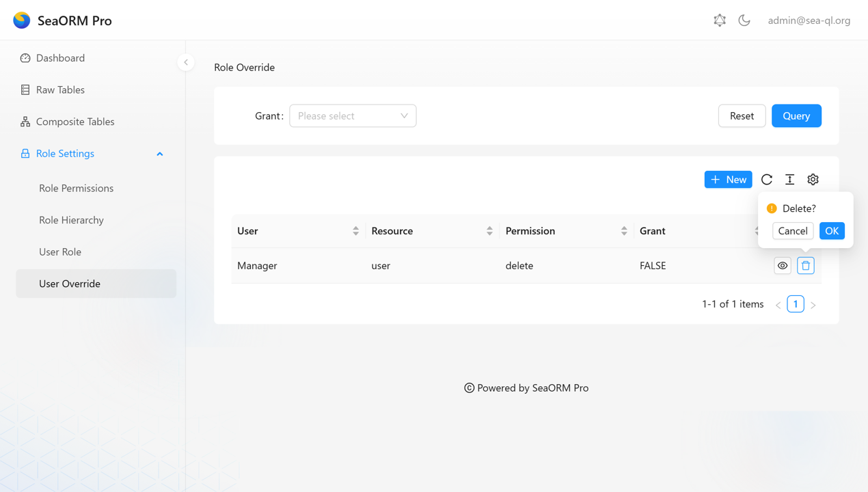Open Role Permissions menu item
Screen dimensions: 868x492
coord(76,189)
